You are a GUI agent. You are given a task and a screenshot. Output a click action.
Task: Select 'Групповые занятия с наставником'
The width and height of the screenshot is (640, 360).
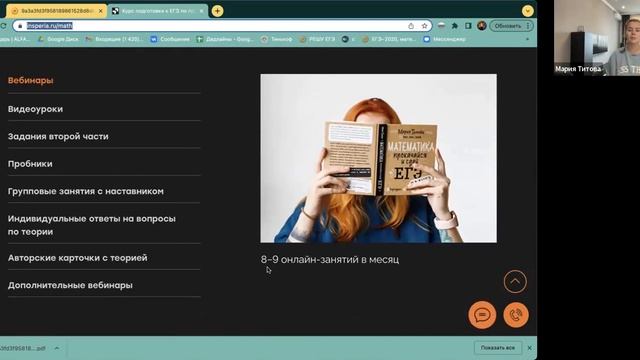pyautogui.click(x=86, y=191)
